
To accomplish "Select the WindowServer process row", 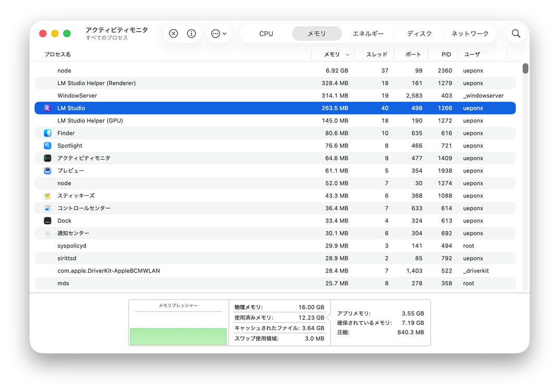I will (275, 95).
